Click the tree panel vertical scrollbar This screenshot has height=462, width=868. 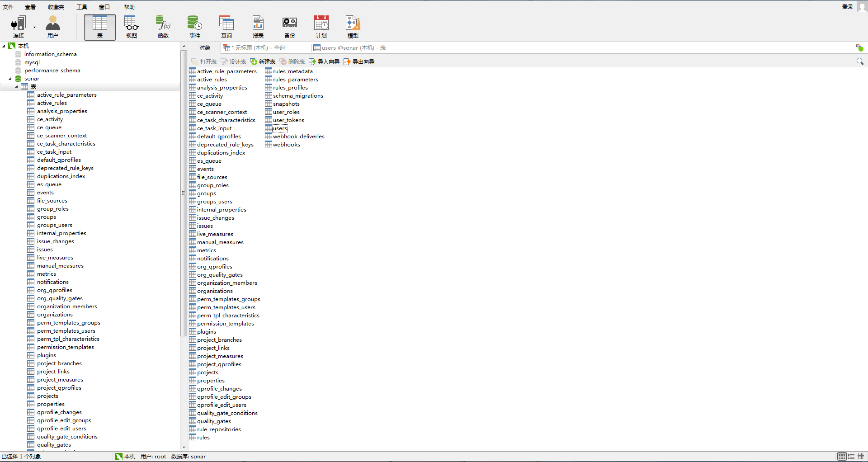click(x=184, y=193)
